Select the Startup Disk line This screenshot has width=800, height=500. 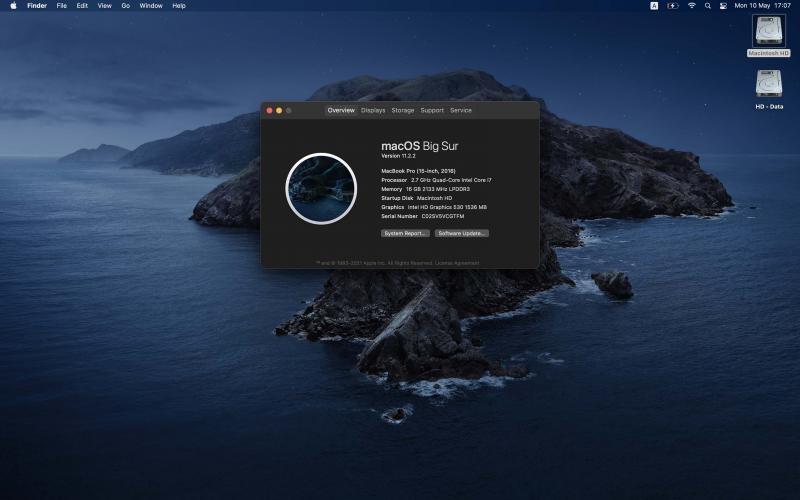[416, 198]
